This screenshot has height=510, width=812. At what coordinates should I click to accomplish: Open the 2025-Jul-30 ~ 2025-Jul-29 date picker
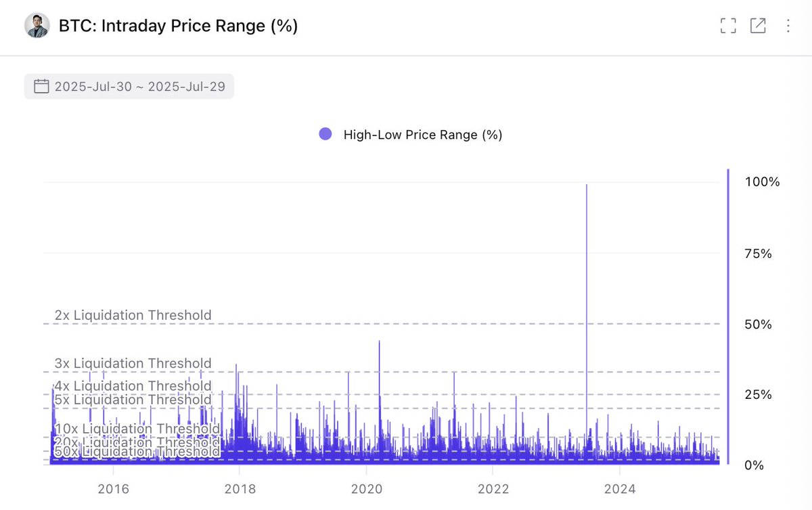click(129, 86)
